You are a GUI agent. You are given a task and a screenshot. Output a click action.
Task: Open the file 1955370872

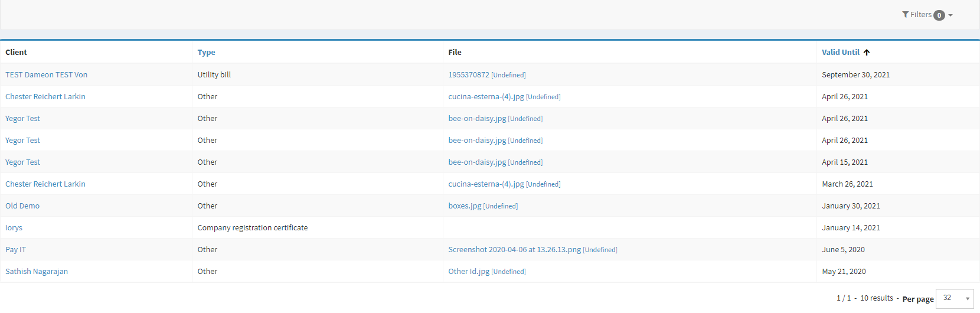468,75
